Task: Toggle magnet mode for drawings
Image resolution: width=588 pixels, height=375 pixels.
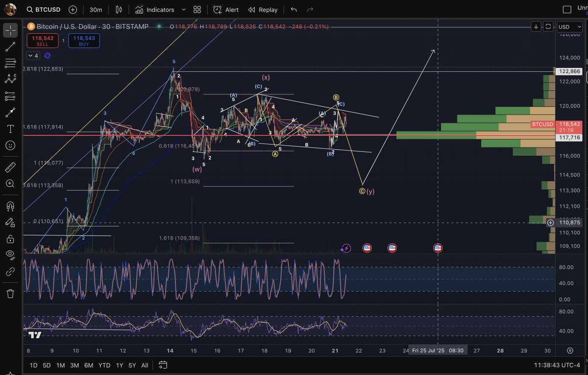Action: coord(10,206)
